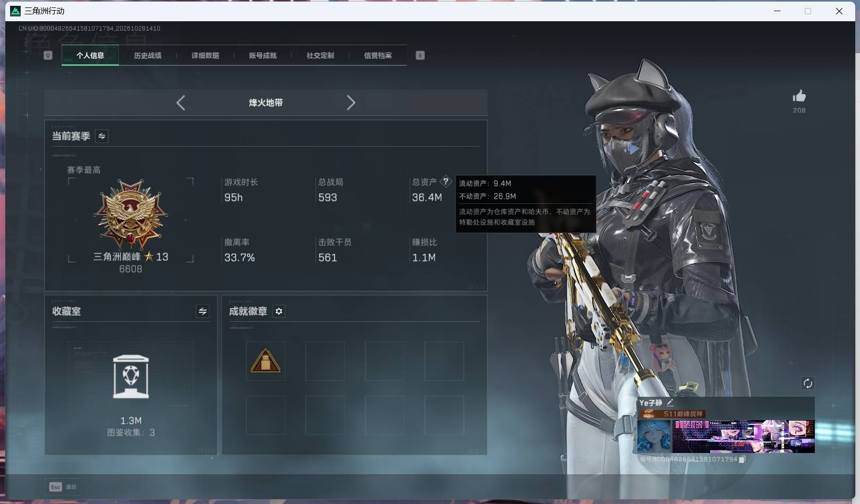Click the like count 208
860x504 pixels.
799,110
